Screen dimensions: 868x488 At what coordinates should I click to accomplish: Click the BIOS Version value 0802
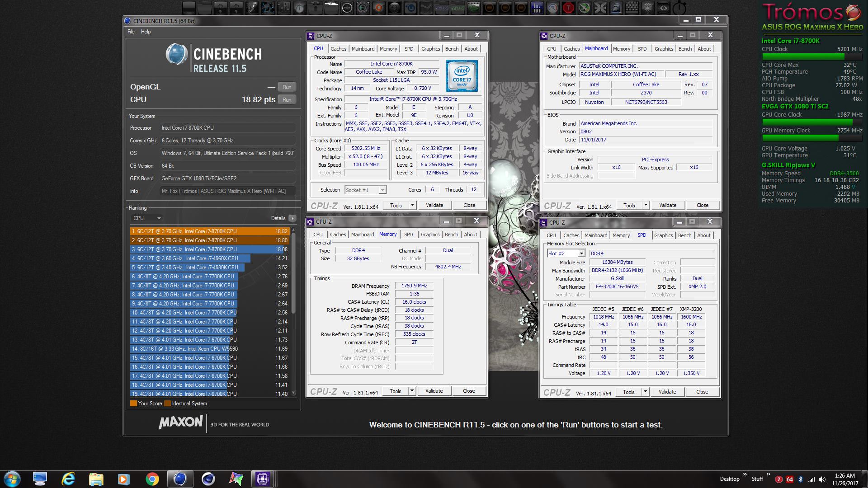646,131
